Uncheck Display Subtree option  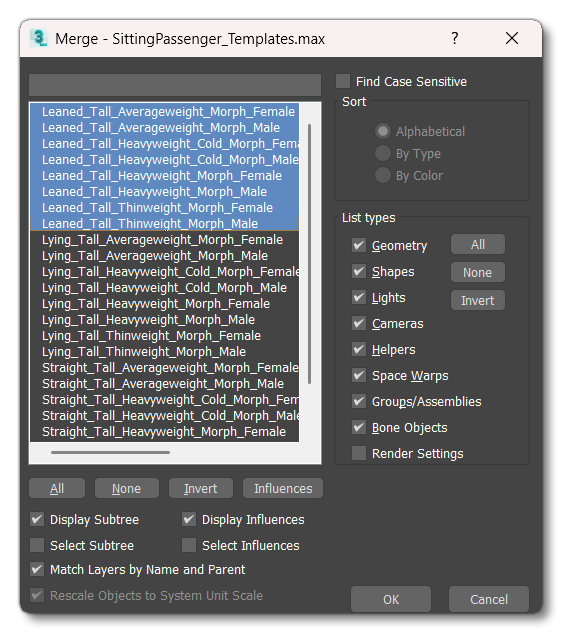pyautogui.click(x=37, y=519)
